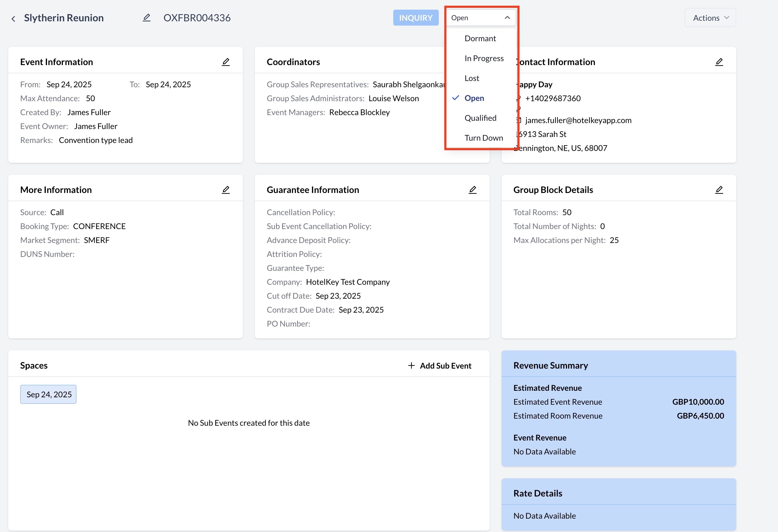Edit the Group Block Details card
Image resolution: width=778 pixels, height=532 pixels.
click(719, 190)
